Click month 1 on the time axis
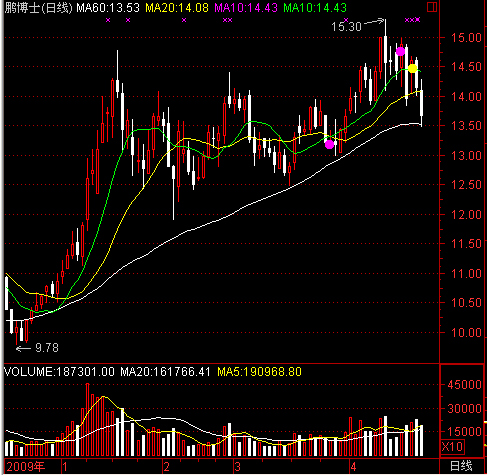Image resolution: width=487 pixels, height=475 pixels. pyautogui.click(x=65, y=467)
